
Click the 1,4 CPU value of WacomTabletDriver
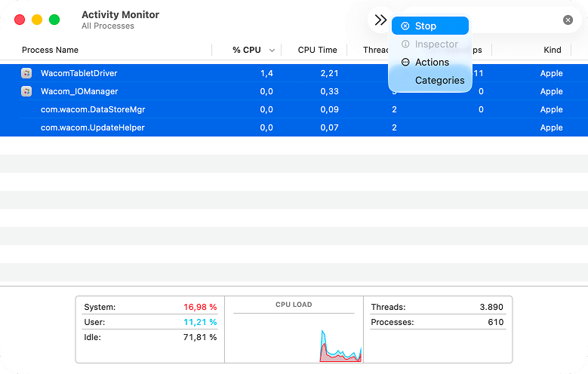point(266,73)
